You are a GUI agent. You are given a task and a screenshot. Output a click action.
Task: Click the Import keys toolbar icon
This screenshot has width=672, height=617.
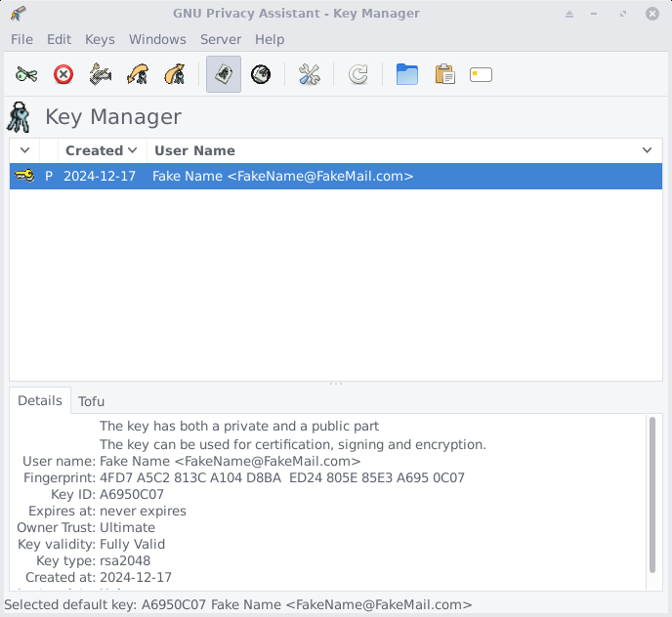click(x=138, y=74)
